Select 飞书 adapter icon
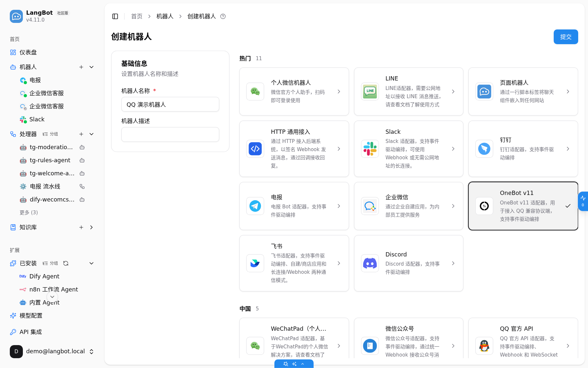588x368 pixels. click(x=255, y=263)
